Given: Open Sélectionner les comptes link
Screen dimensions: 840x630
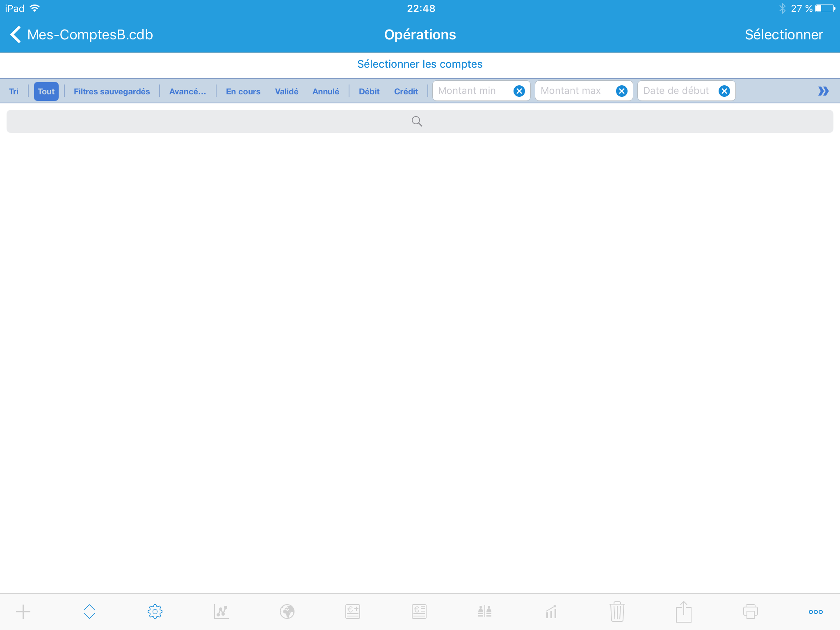Looking at the screenshot, I should [x=420, y=64].
